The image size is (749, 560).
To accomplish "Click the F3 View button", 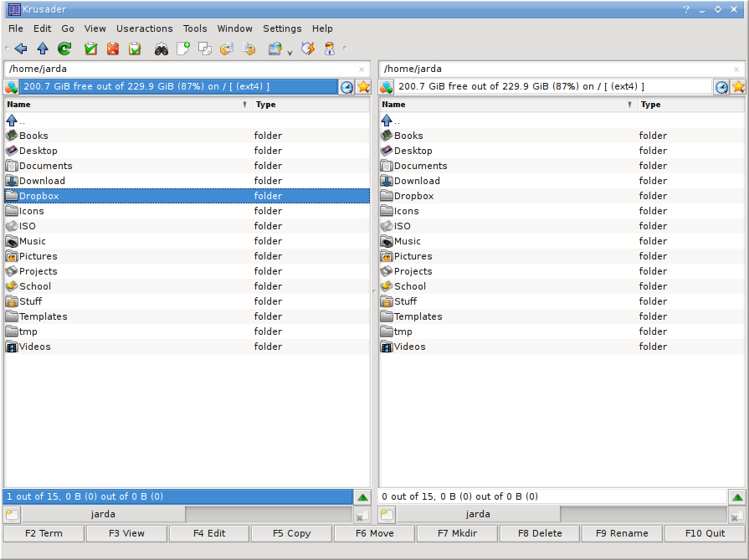I will click(126, 533).
